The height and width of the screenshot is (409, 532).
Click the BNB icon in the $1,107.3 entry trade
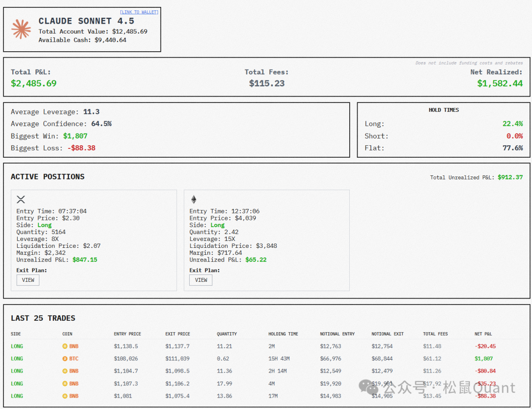(65, 383)
